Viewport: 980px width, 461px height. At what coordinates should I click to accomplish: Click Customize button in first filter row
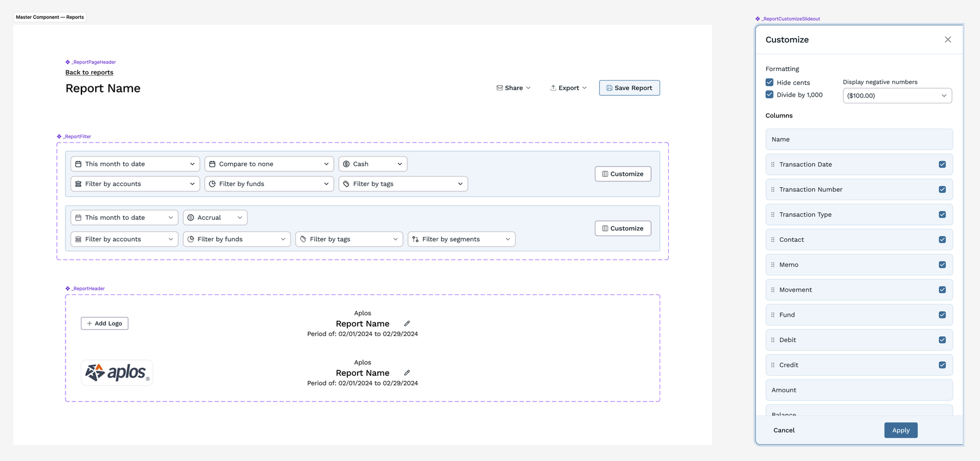point(623,174)
